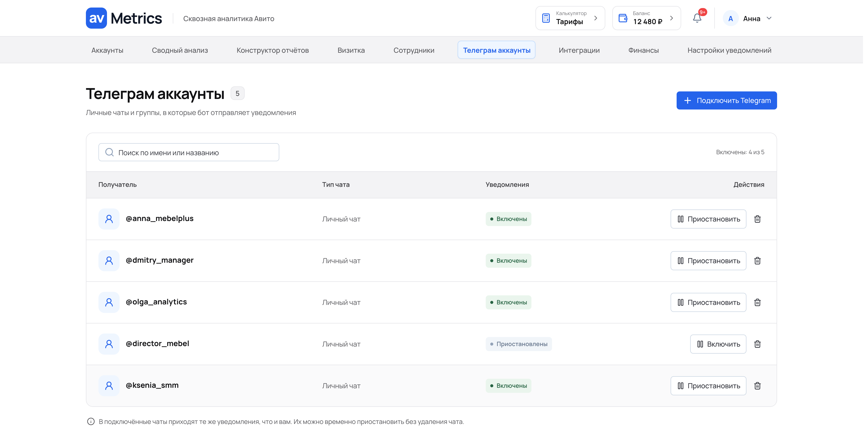Click the Включены: 4 из 5 counter

click(x=740, y=152)
